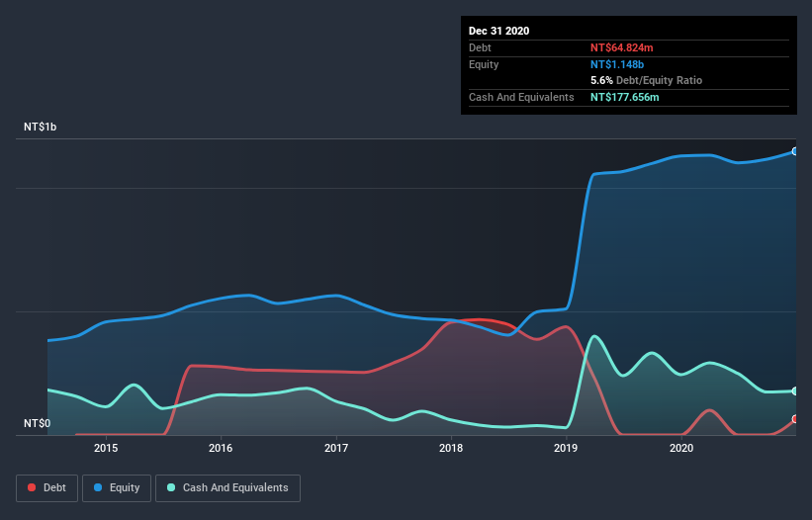The width and height of the screenshot is (812, 520).
Task: Click the Equity row label in tooltip
Action: [484, 64]
